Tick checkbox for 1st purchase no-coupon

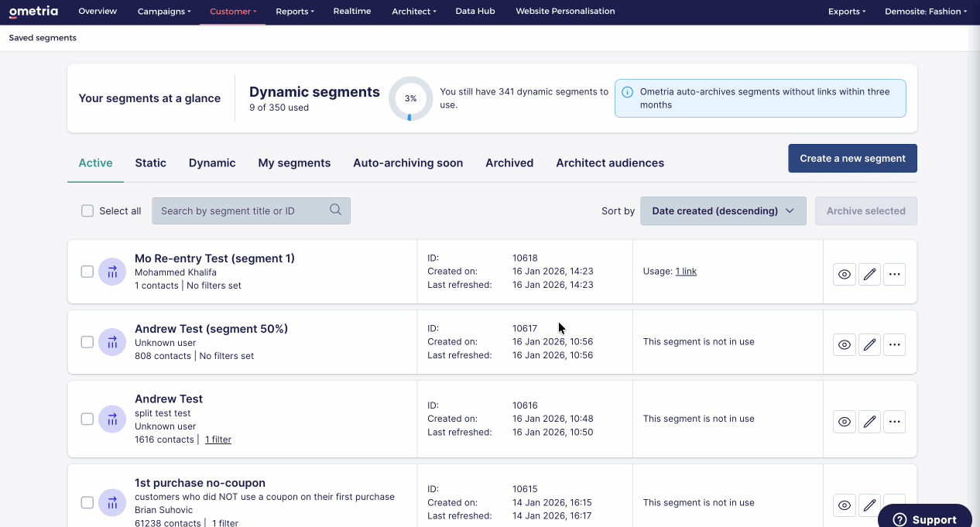pos(87,502)
